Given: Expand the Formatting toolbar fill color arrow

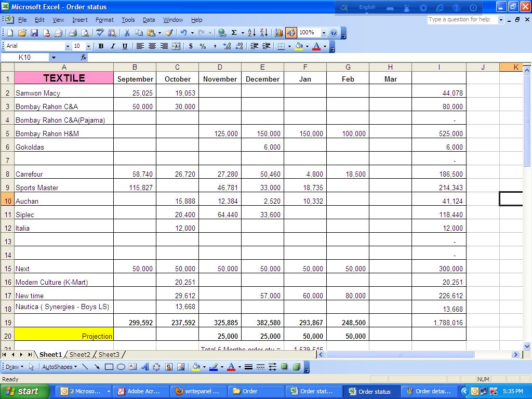Looking at the screenshot, I should pyautogui.click(x=307, y=46).
